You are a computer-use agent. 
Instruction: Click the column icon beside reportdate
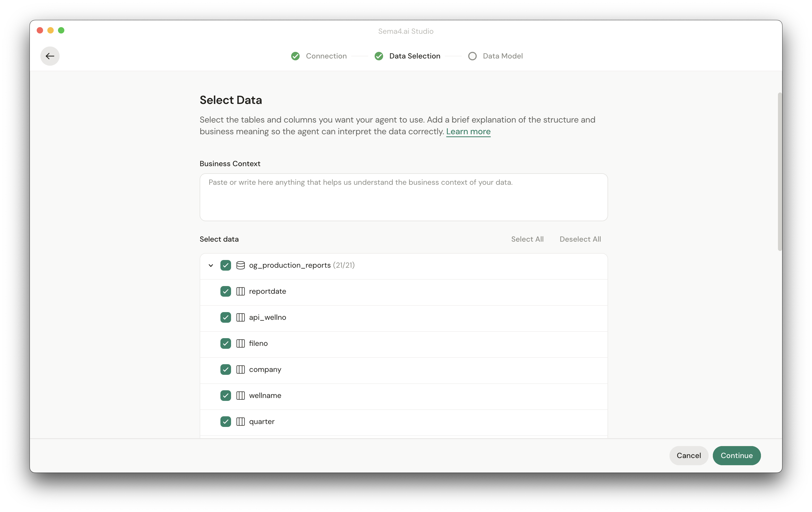click(x=240, y=291)
